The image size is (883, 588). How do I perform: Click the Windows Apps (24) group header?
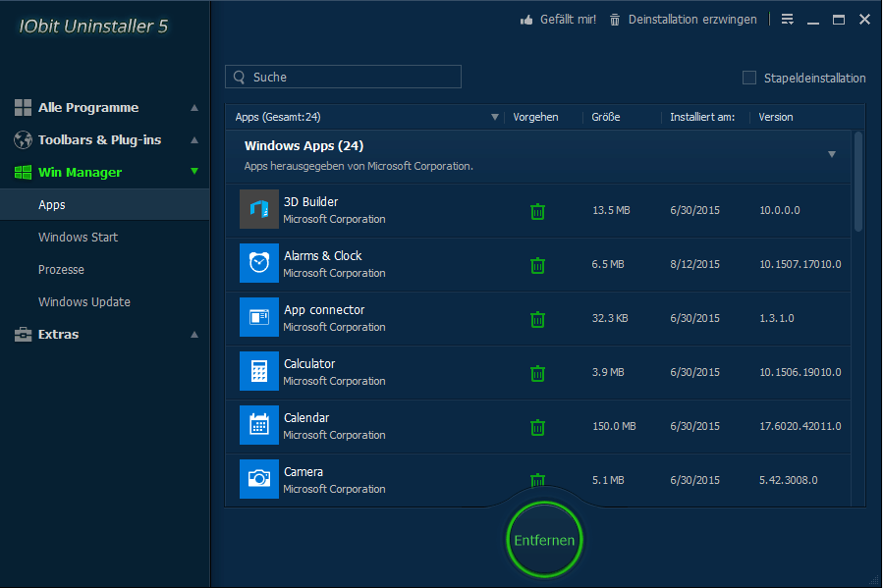tap(539, 157)
